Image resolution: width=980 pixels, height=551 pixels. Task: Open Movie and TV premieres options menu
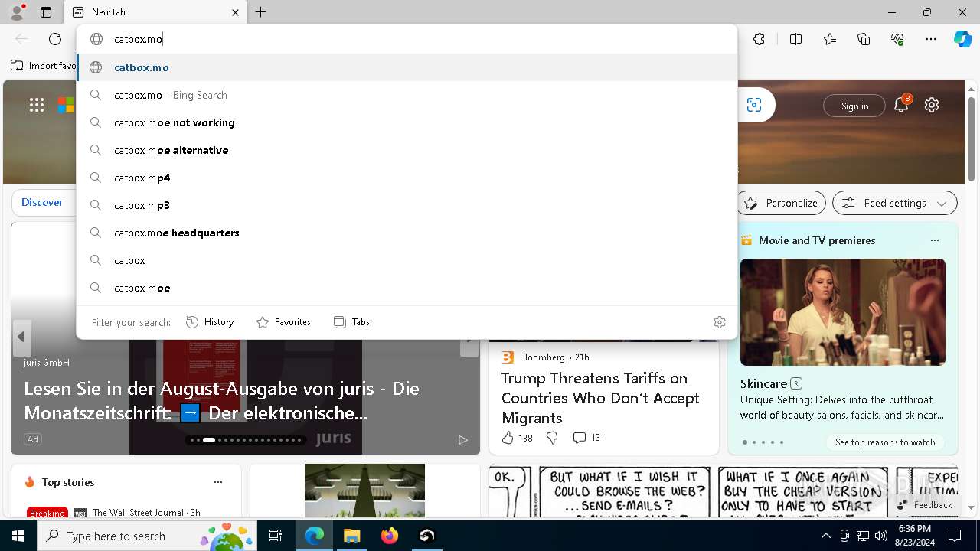tap(934, 240)
